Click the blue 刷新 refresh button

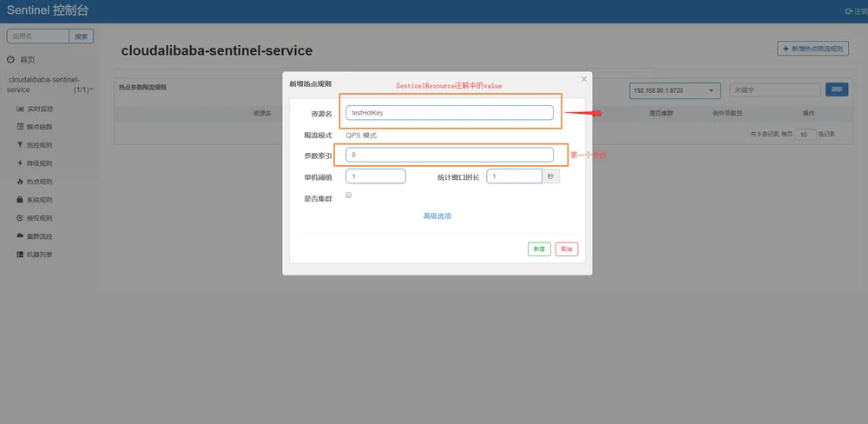(x=837, y=89)
